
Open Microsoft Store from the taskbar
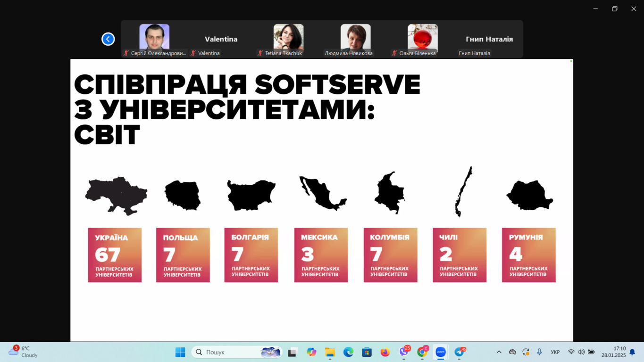(367, 352)
